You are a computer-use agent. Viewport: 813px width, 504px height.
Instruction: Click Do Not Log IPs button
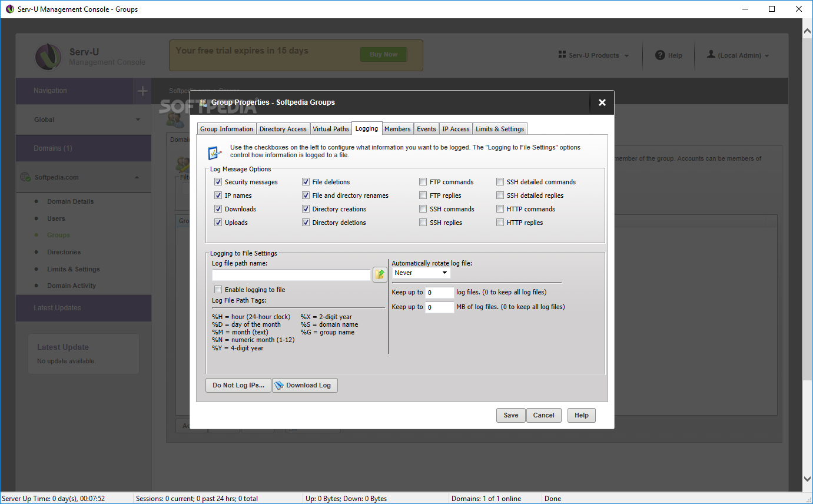[238, 385]
